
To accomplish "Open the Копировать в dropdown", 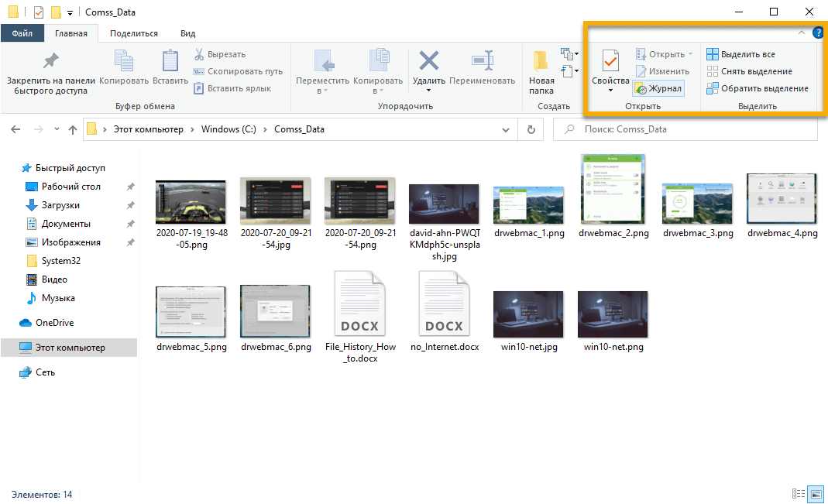I will pyautogui.click(x=378, y=72).
